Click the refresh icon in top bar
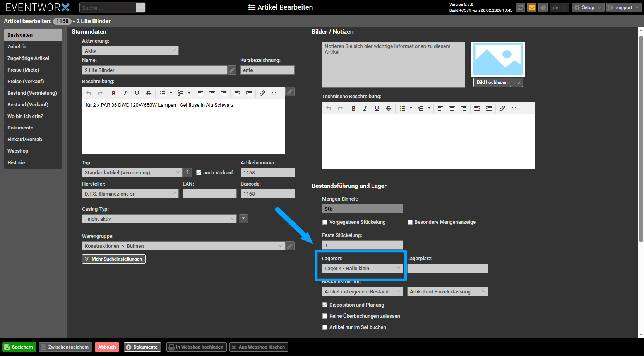The height and width of the screenshot is (356, 644). [521, 7]
